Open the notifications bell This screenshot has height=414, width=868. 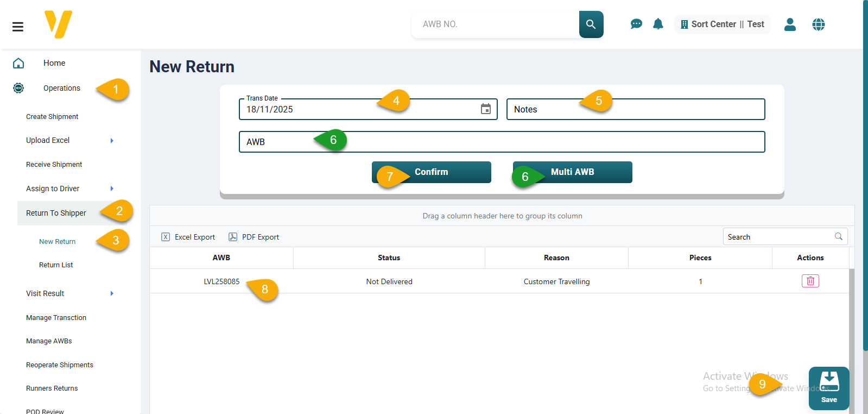pos(658,24)
